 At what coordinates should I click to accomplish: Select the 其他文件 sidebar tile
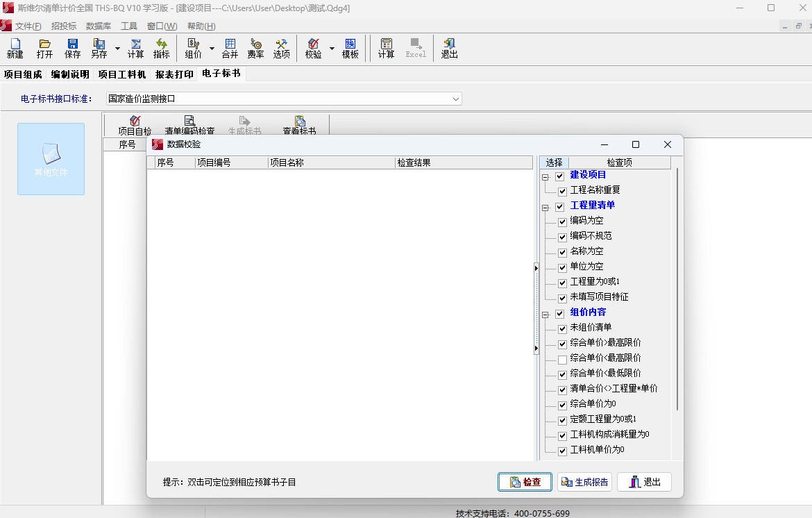51,159
